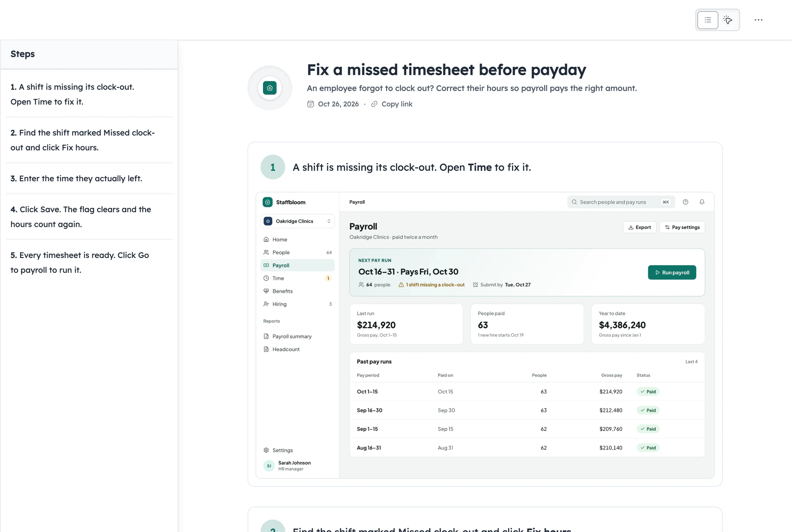Click the 1 shift missing a clock-out warning
This screenshot has width=792, height=532.
(431, 285)
